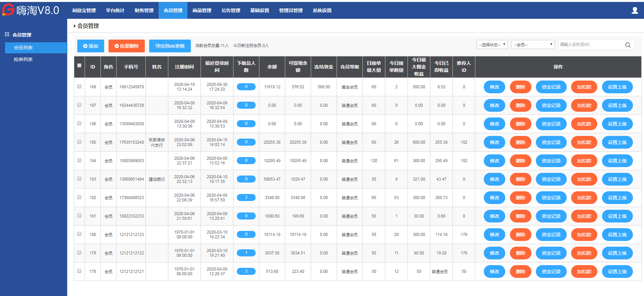
Task: Click 删除 button for member ID 187
Action: coord(520,105)
